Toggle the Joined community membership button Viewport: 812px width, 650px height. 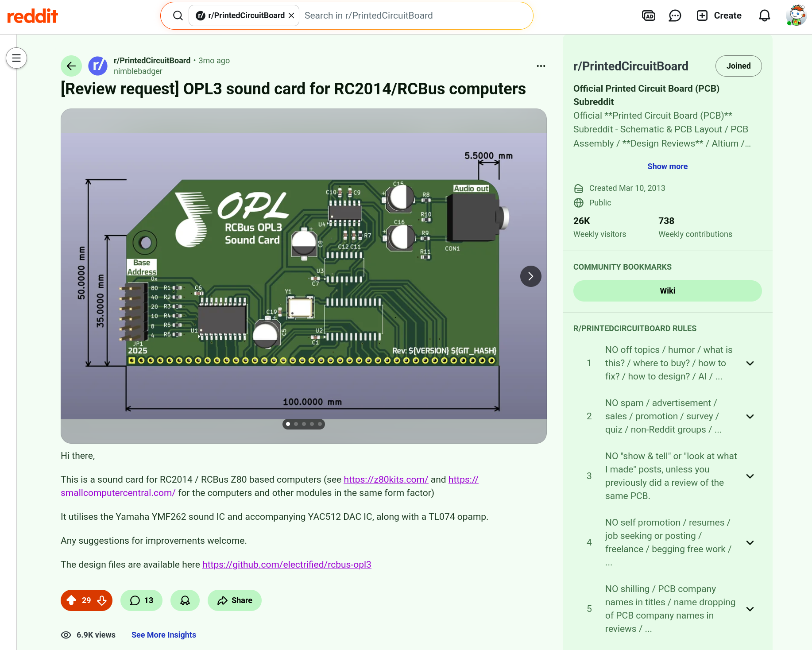click(738, 66)
